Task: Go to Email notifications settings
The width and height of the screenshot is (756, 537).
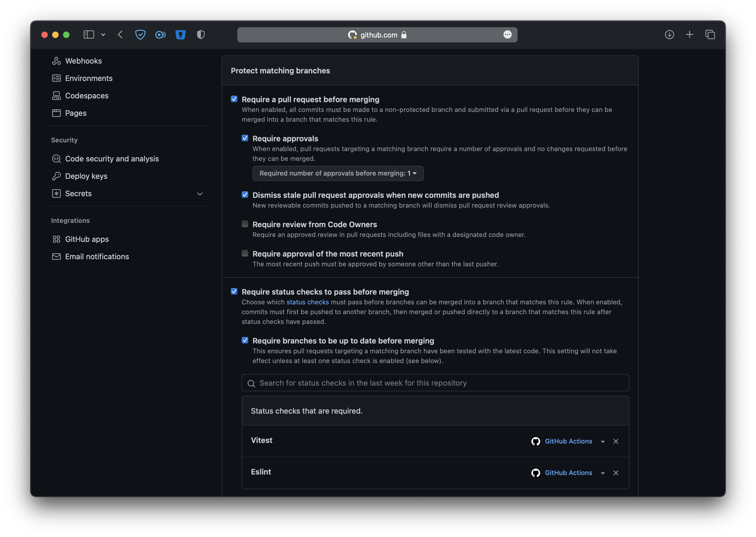Action: click(97, 257)
